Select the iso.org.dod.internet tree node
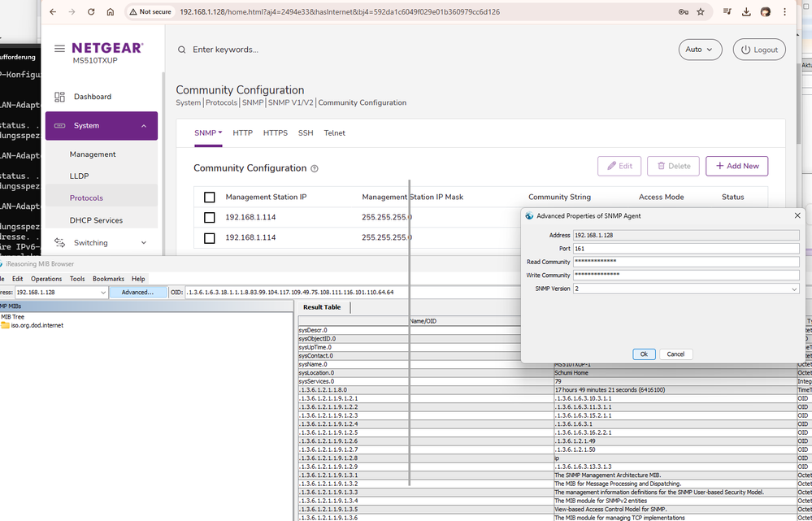812x521 pixels. click(x=37, y=325)
